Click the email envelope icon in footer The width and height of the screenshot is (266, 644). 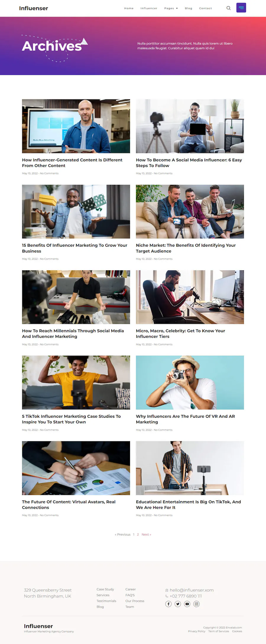click(167, 590)
